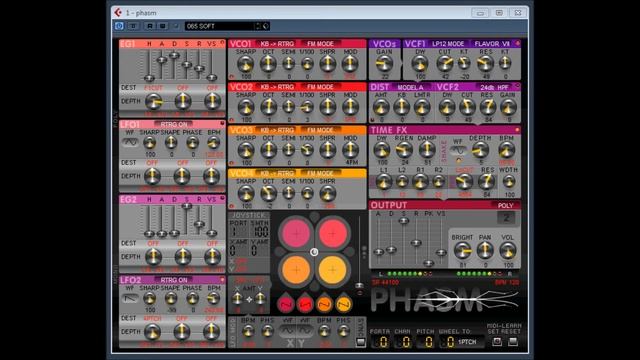Click the VCF2 CUT knob
The height and width of the screenshot is (360, 640).
pos(467,107)
